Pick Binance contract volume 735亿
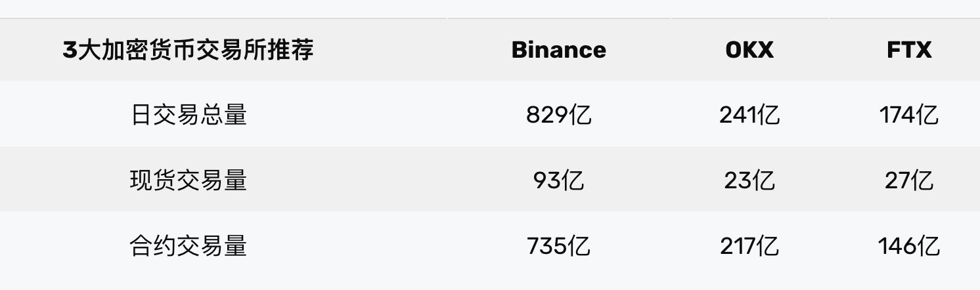This screenshot has width=980, height=290. tap(558, 246)
